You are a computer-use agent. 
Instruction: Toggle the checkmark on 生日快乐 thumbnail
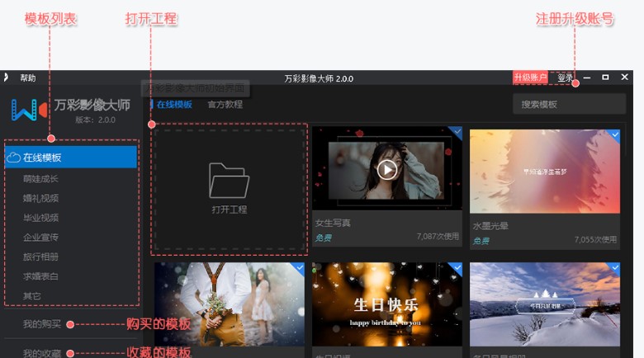(457, 268)
